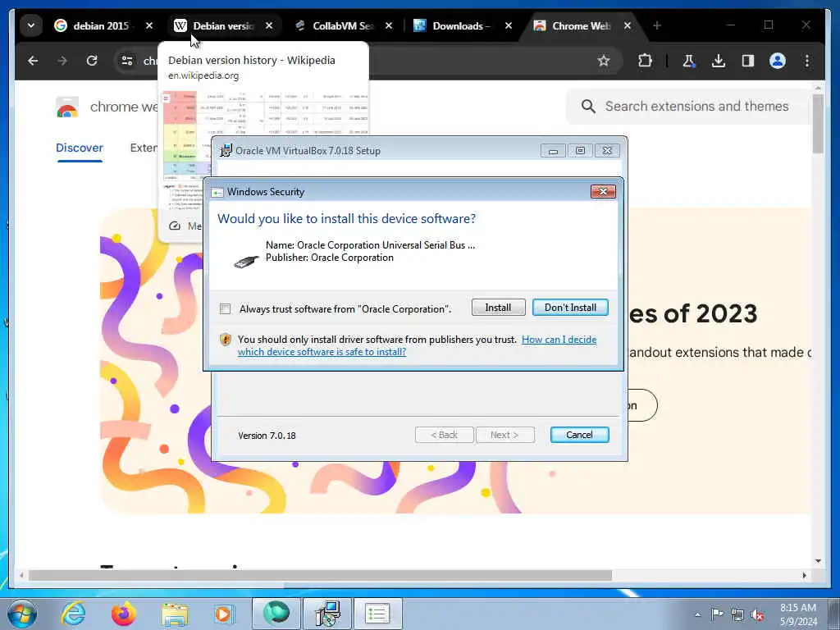Show Chrome downloads
840x630 pixels.
[x=719, y=61]
